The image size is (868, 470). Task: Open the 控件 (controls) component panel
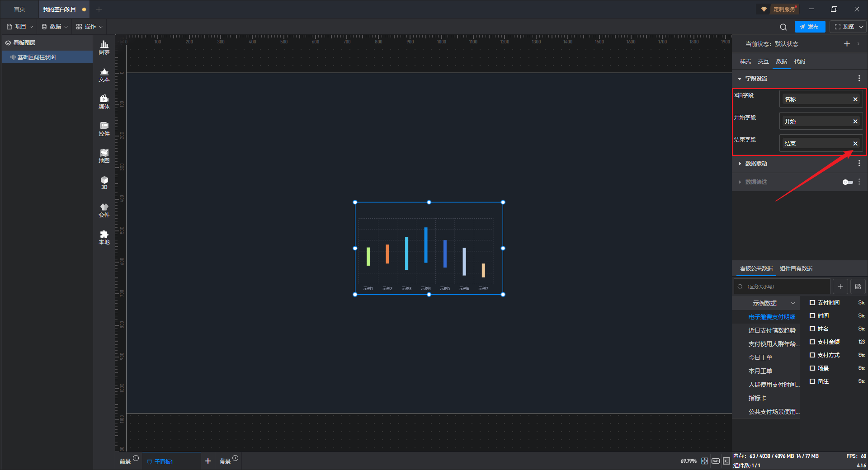pyautogui.click(x=104, y=129)
